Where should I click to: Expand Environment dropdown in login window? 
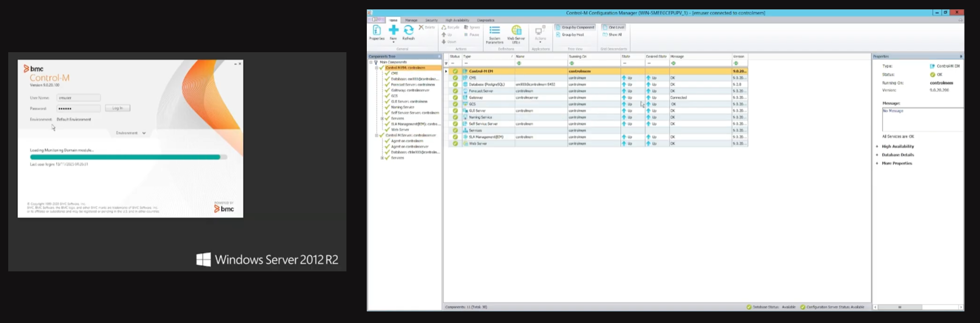pyautogui.click(x=131, y=133)
